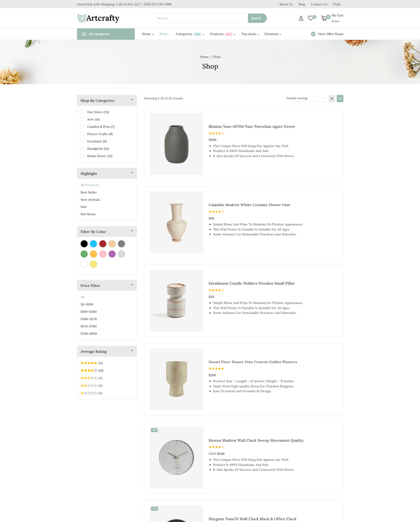Filter by the red color swatch
The height and width of the screenshot is (522, 420).
(103, 244)
